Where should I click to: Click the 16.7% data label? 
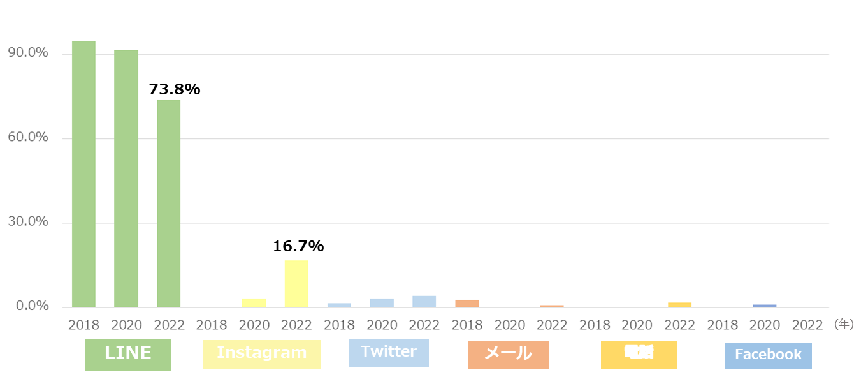(298, 246)
